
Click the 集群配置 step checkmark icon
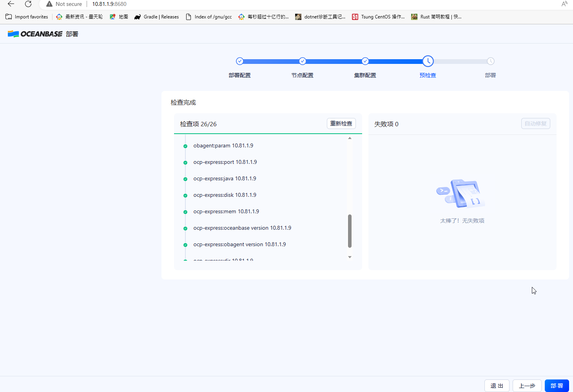[x=365, y=61]
